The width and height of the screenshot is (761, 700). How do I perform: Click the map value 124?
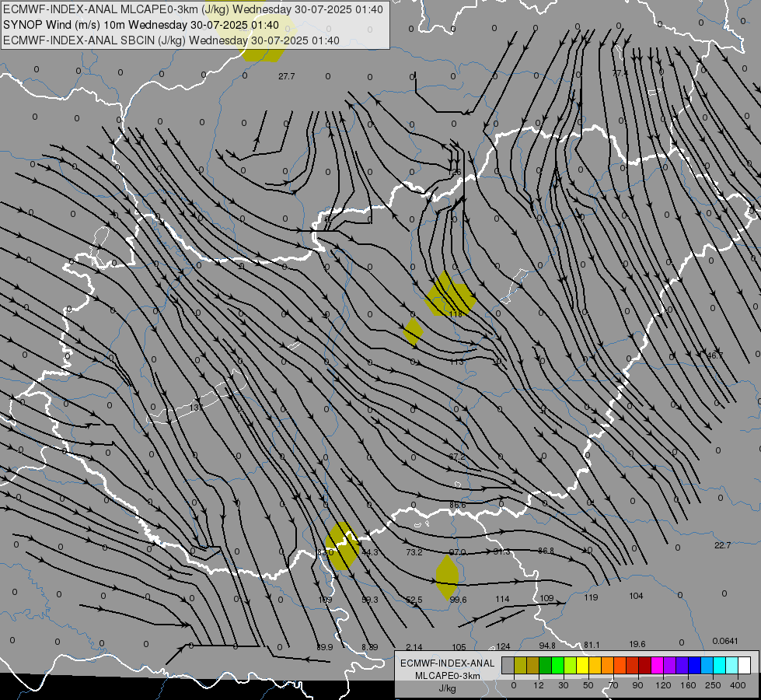[x=503, y=646]
